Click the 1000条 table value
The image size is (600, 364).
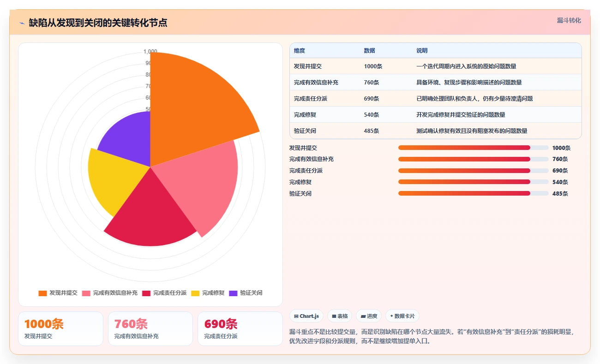pyautogui.click(x=373, y=66)
